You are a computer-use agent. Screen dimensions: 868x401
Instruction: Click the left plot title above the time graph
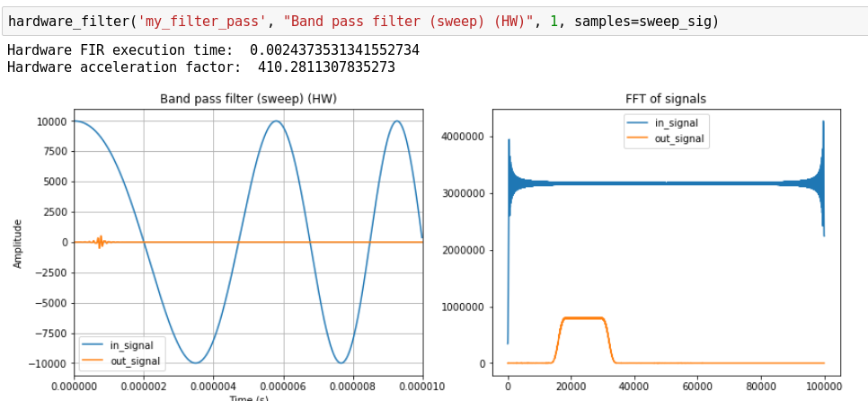[248, 99]
